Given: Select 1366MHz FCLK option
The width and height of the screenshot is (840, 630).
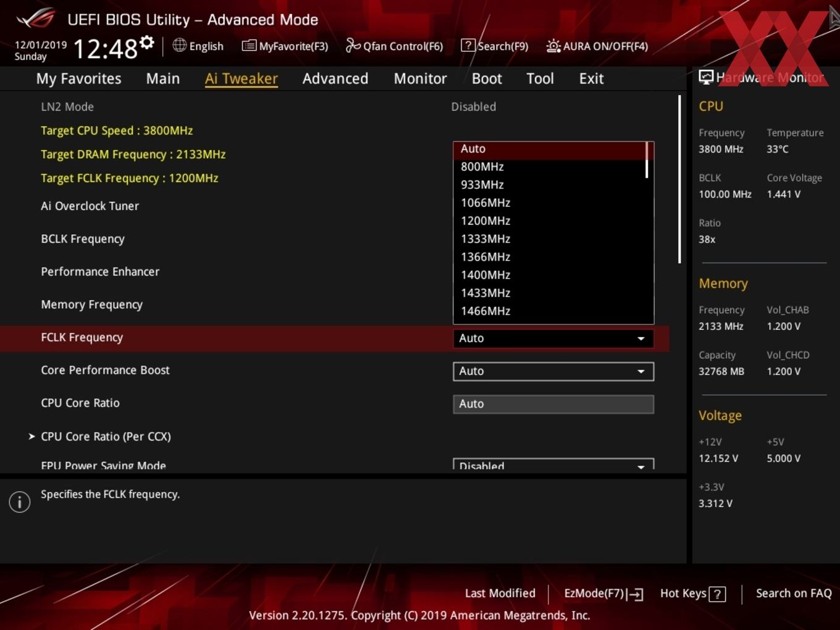Looking at the screenshot, I should tap(549, 256).
